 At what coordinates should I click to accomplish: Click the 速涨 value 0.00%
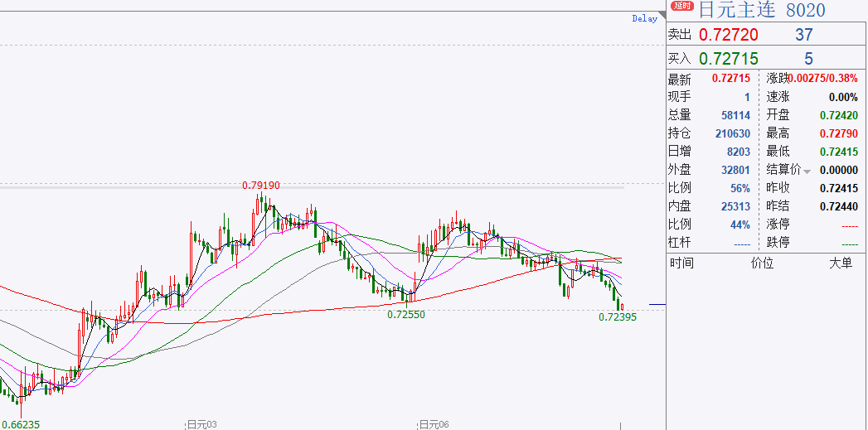click(843, 97)
